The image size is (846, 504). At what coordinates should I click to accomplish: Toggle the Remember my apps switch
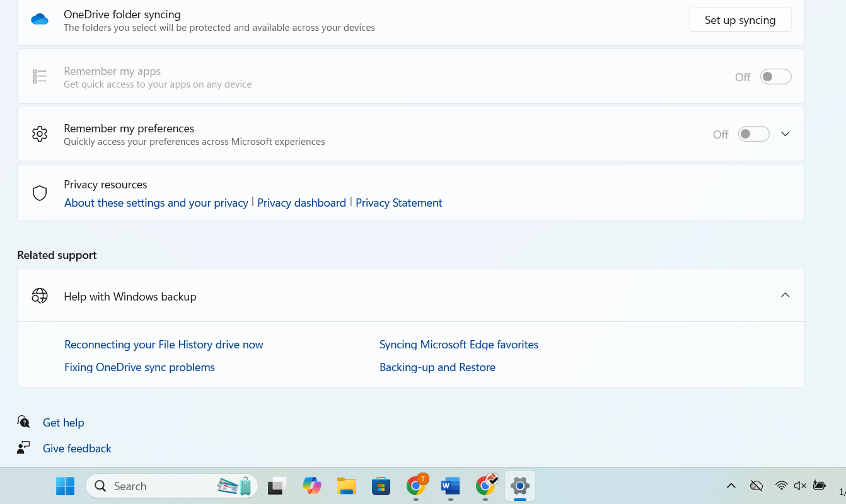click(775, 77)
